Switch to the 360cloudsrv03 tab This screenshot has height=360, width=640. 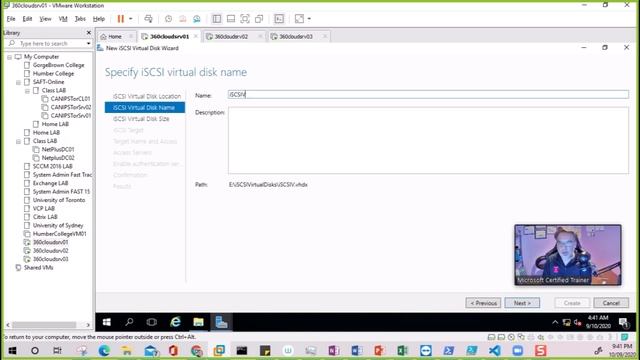[296, 36]
